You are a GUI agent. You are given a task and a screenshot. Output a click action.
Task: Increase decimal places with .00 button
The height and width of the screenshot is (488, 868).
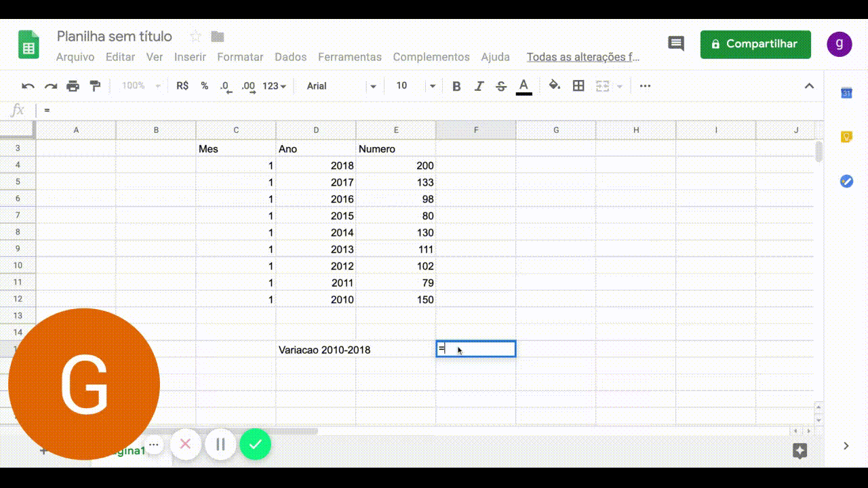tap(248, 86)
